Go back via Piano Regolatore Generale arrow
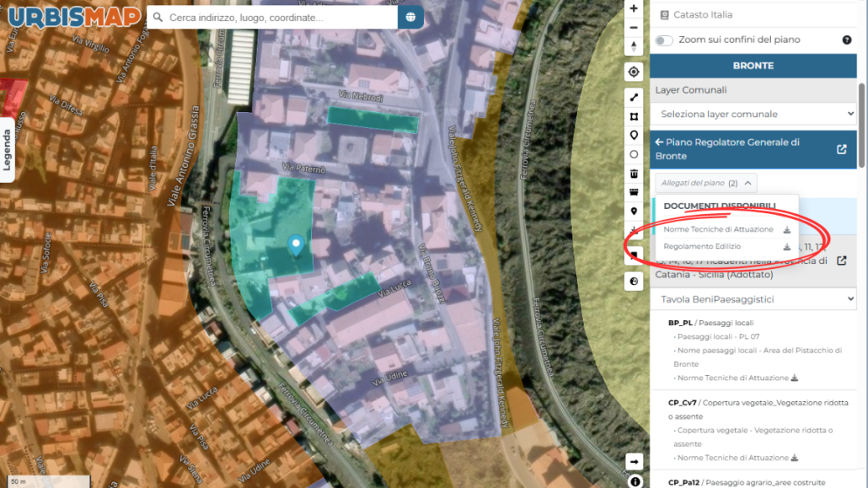The width and height of the screenshot is (868, 488). tap(659, 142)
